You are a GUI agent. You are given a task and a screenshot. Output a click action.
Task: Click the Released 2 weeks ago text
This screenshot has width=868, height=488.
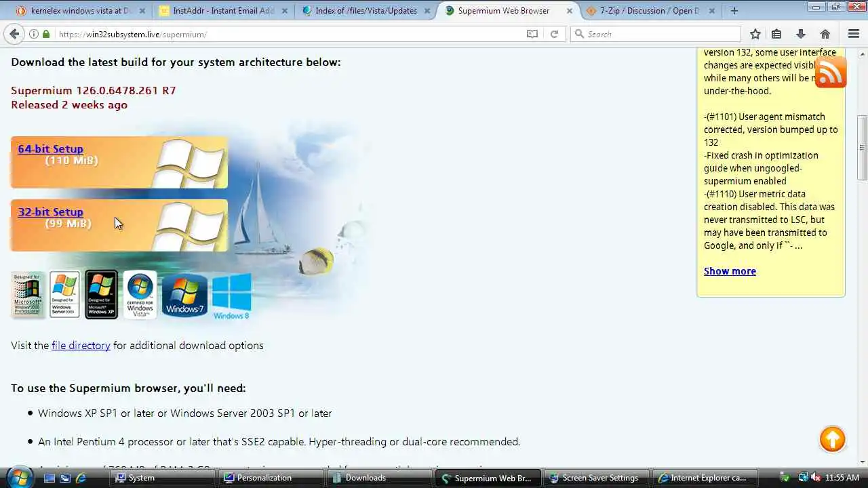69,105
